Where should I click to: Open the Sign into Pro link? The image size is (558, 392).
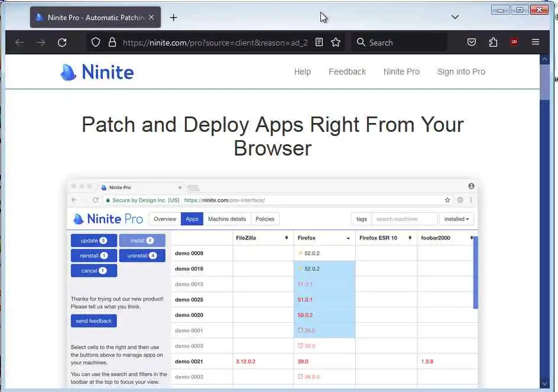[461, 72]
